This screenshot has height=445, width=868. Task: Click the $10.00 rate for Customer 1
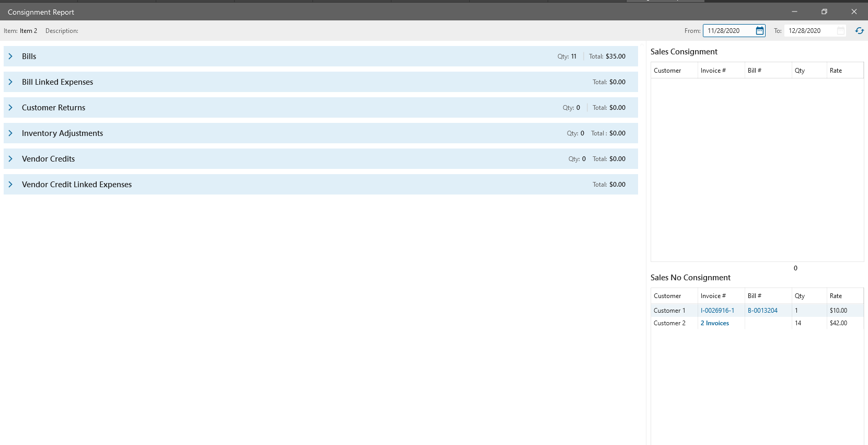coord(838,311)
